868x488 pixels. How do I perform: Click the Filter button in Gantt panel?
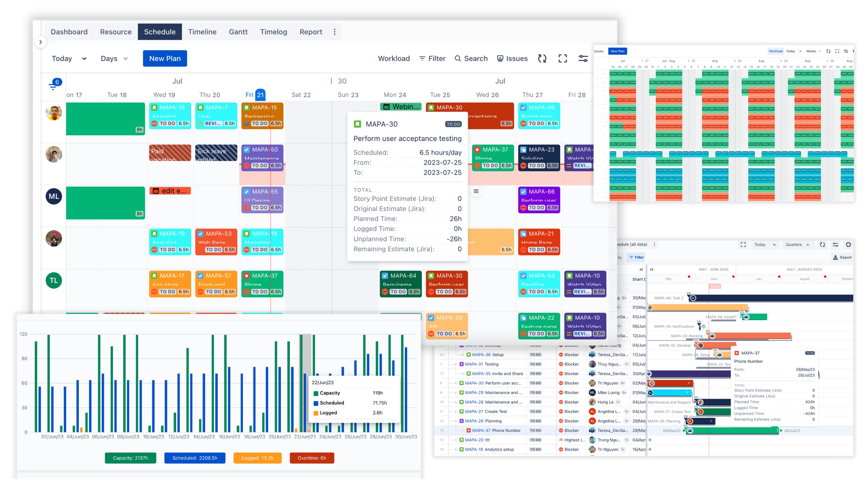636,258
